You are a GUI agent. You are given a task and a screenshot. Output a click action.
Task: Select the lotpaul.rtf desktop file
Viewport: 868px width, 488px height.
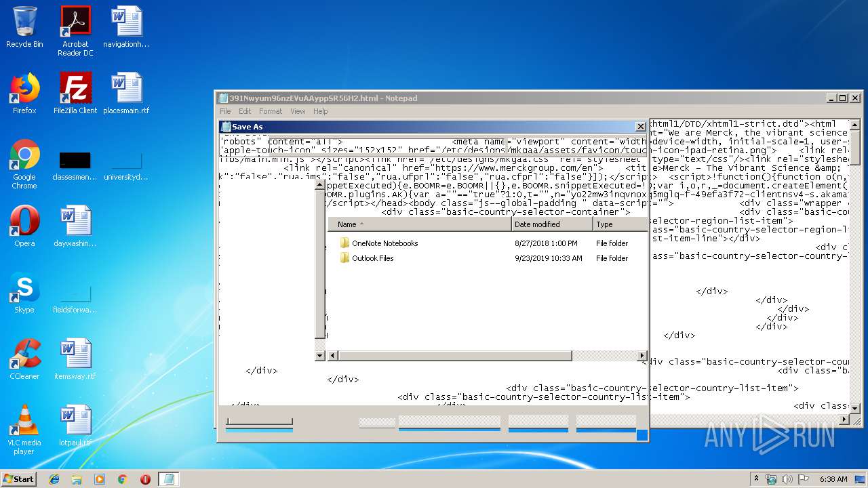pyautogui.click(x=75, y=426)
